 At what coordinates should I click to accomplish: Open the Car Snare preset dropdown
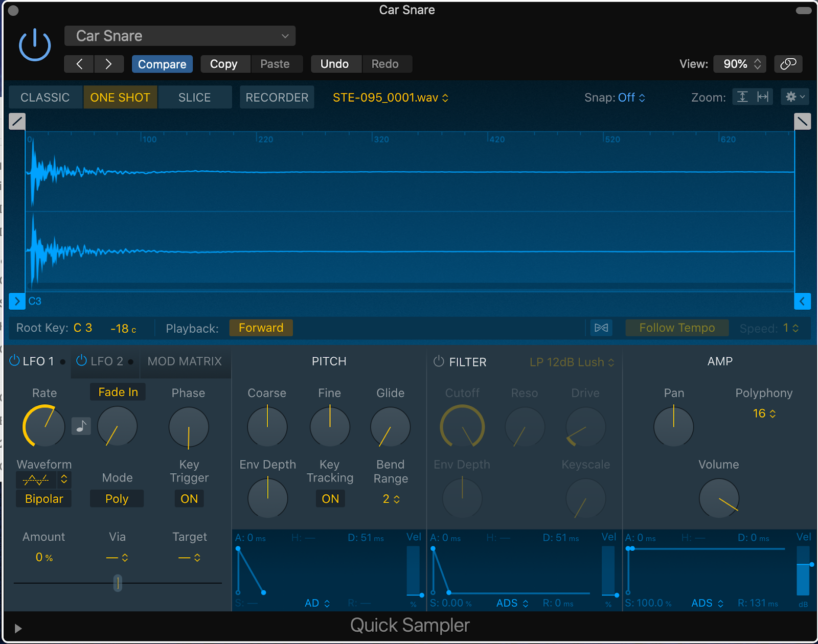[x=180, y=36]
